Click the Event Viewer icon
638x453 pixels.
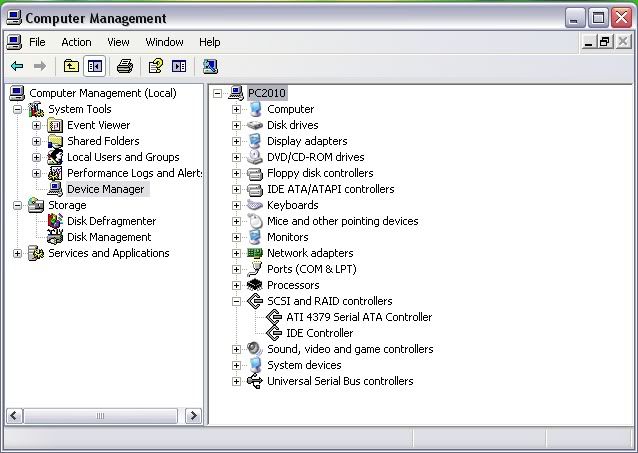pyautogui.click(x=55, y=125)
